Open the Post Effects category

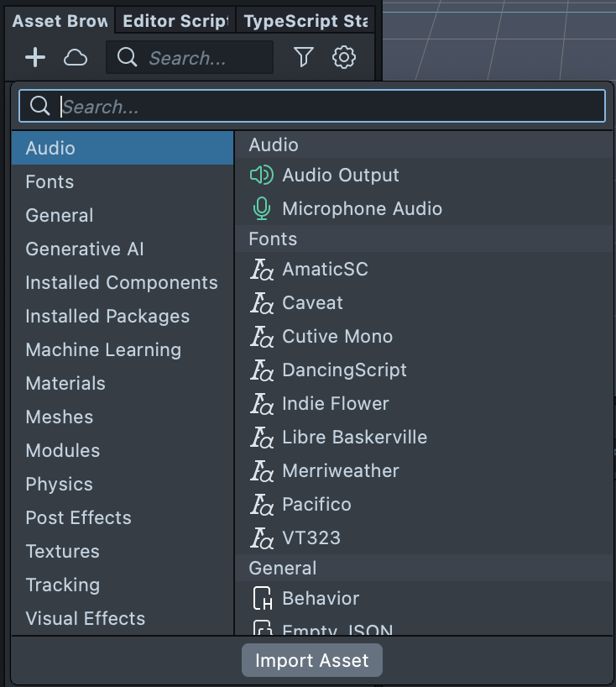point(79,517)
